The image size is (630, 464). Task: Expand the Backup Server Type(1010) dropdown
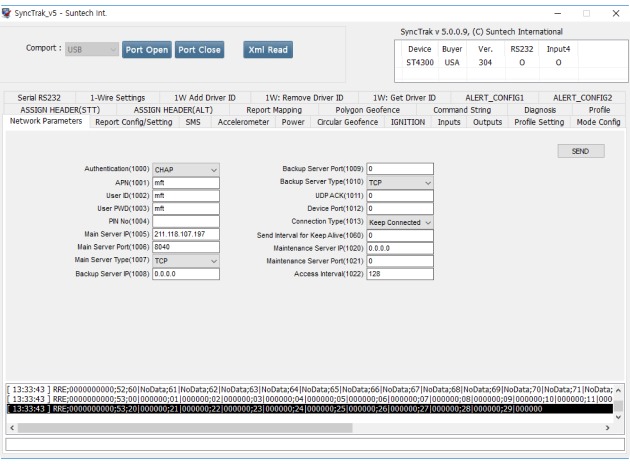point(400,183)
